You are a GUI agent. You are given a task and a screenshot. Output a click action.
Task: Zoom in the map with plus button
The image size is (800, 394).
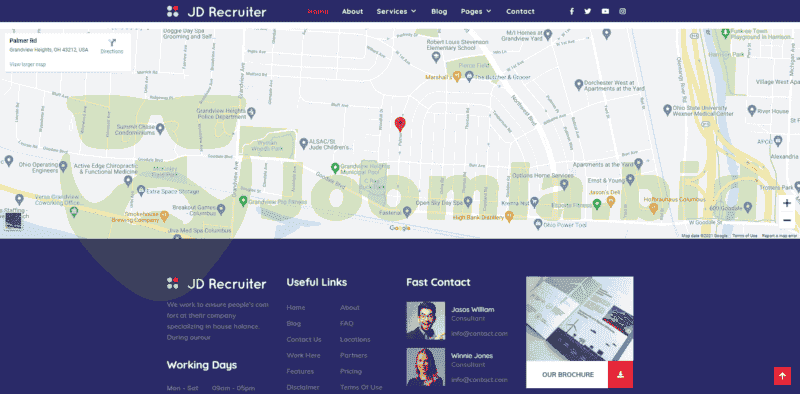click(787, 203)
